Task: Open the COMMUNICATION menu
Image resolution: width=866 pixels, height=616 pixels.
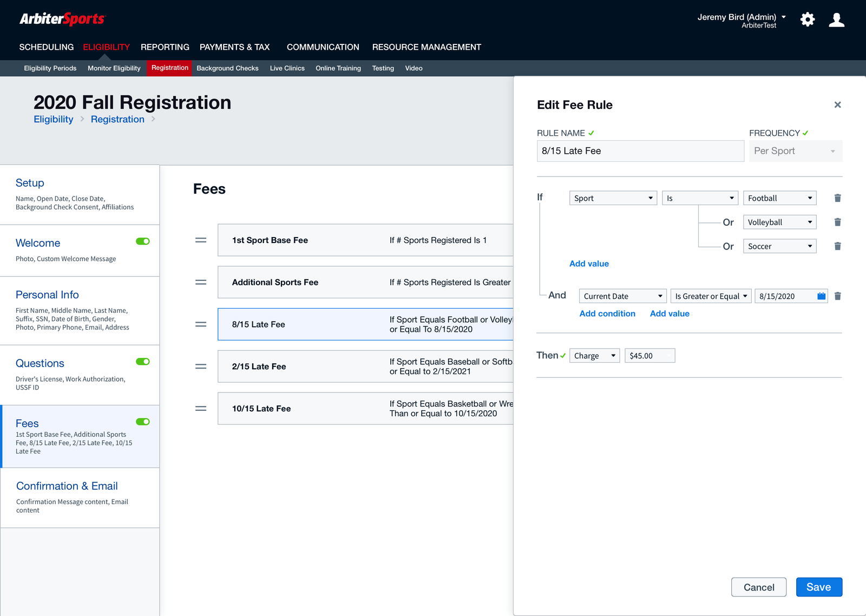Action: tap(323, 47)
